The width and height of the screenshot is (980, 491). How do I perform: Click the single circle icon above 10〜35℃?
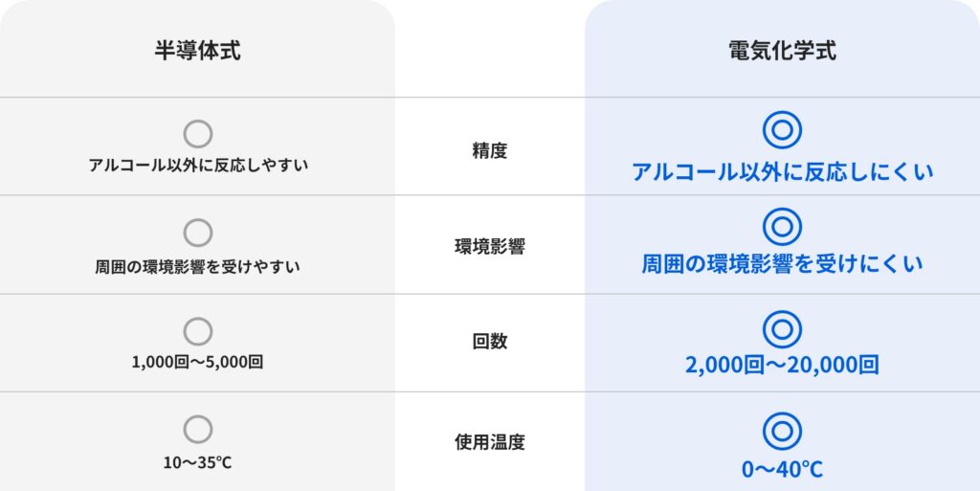[197, 430]
